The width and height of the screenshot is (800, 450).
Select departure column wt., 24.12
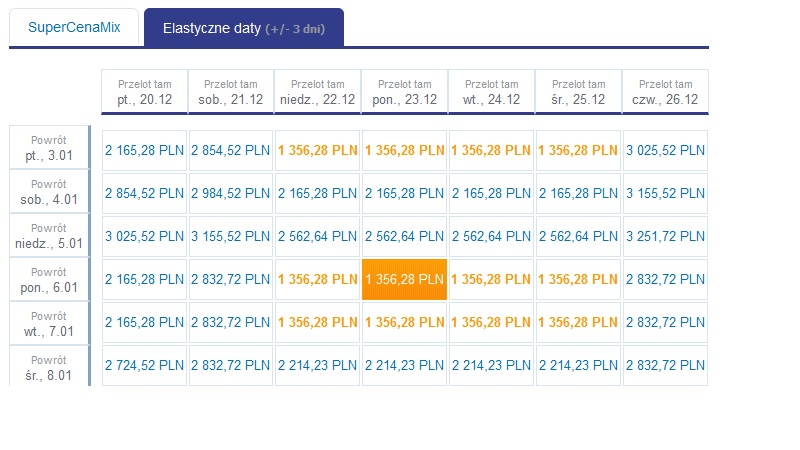[491, 92]
